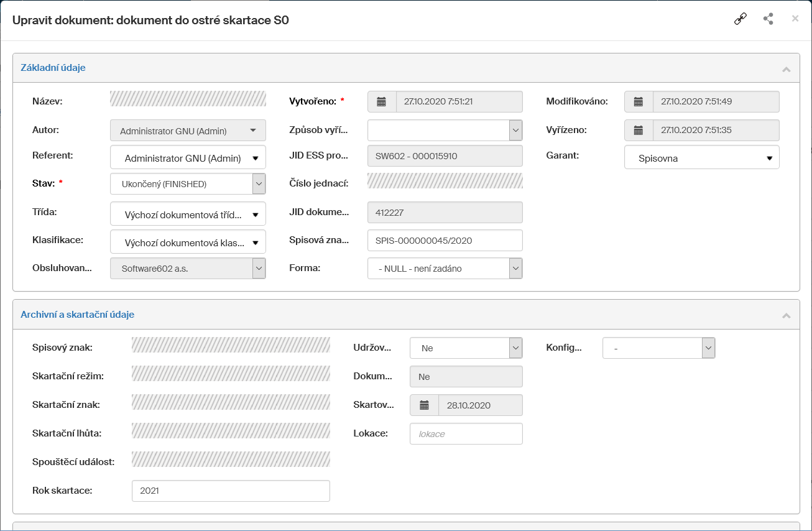Screen dimensions: 812x531
Task: Click calendar icon beside Skartováno date 28.10.2020
Action: 425,405
